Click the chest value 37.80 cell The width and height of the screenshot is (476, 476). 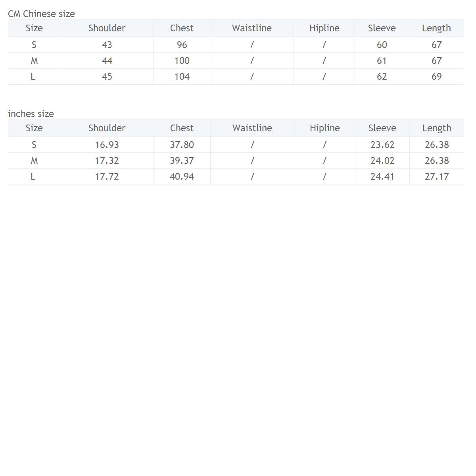182,145
